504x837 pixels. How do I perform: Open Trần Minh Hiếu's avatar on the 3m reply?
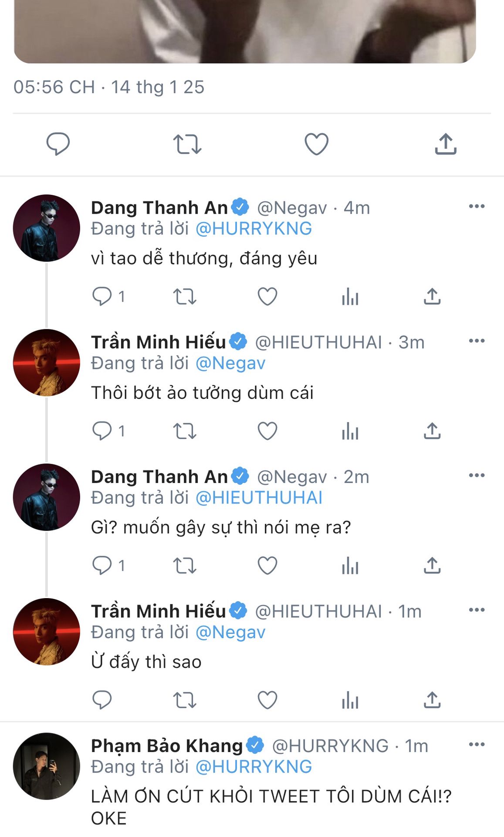point(47,363)
